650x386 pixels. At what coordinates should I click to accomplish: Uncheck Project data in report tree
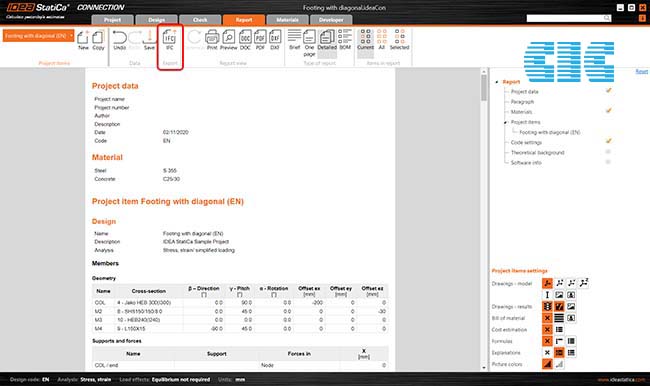(609, 90)
